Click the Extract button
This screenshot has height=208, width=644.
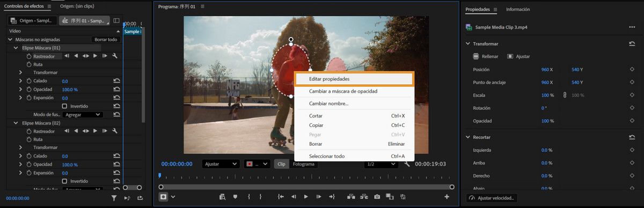(x=364, y=197)
